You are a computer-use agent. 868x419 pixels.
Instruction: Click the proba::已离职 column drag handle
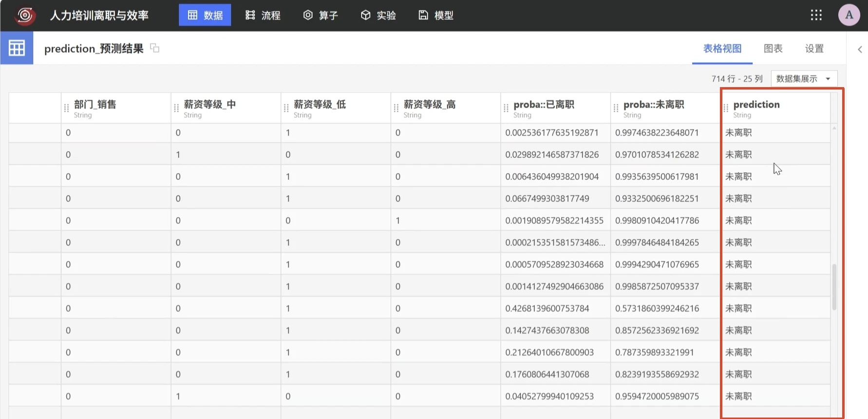point(506,108)
